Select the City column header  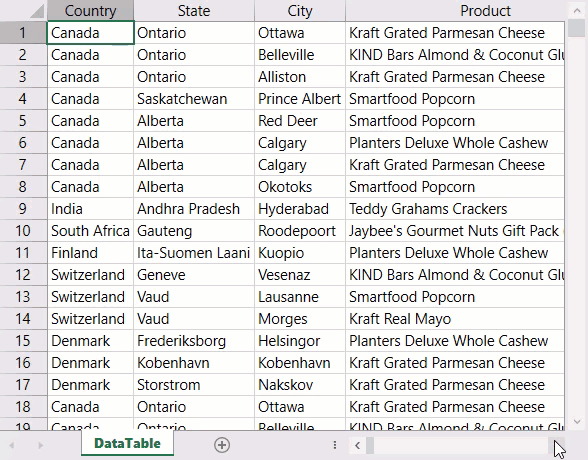coord(300,10)
